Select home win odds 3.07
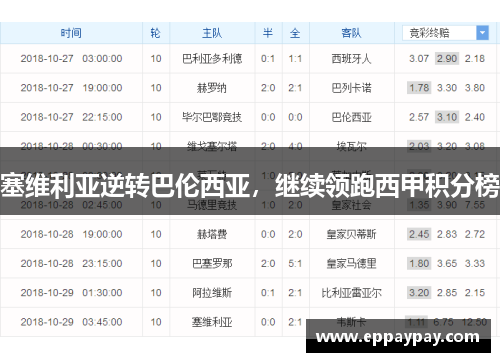Screen dimensions: 500x362 point(419,59)
